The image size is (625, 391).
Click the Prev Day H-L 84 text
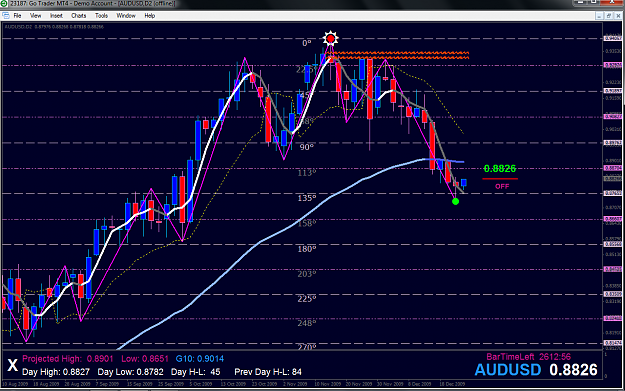coord(268,372)
